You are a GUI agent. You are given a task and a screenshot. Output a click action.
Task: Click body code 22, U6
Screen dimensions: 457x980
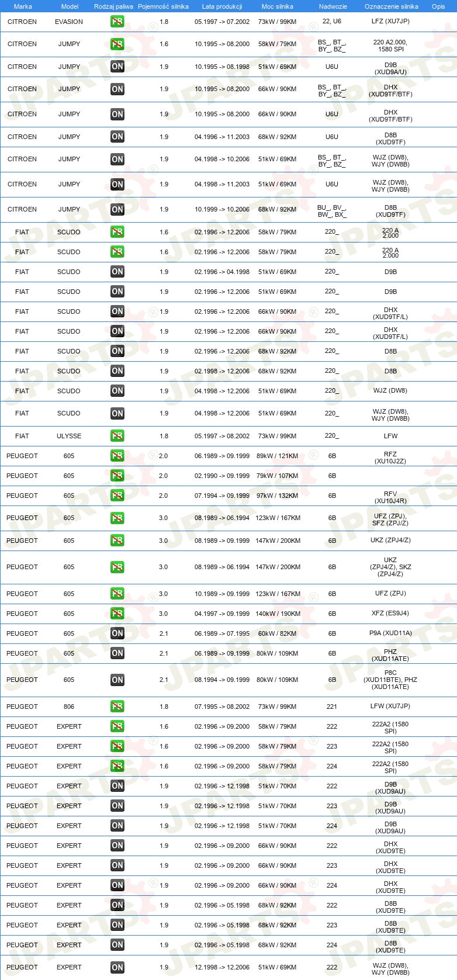332,21
